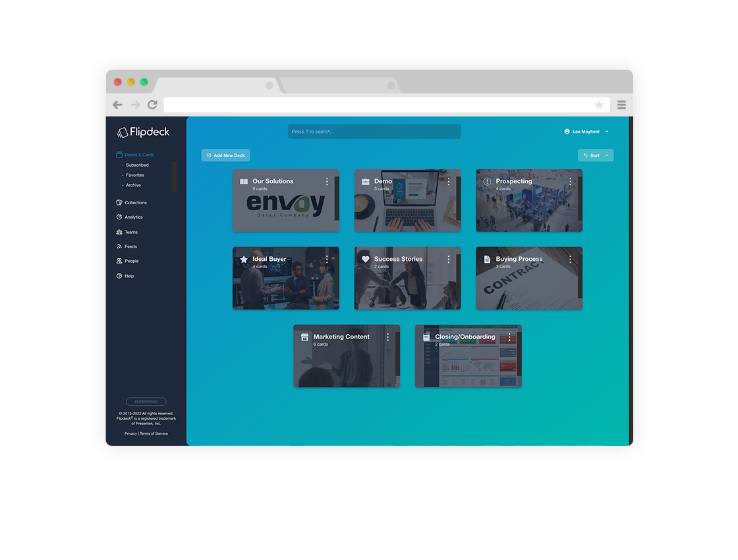Click the Prospecting alert icon
Screen dimensions: 738x560
tap(487, 182)
